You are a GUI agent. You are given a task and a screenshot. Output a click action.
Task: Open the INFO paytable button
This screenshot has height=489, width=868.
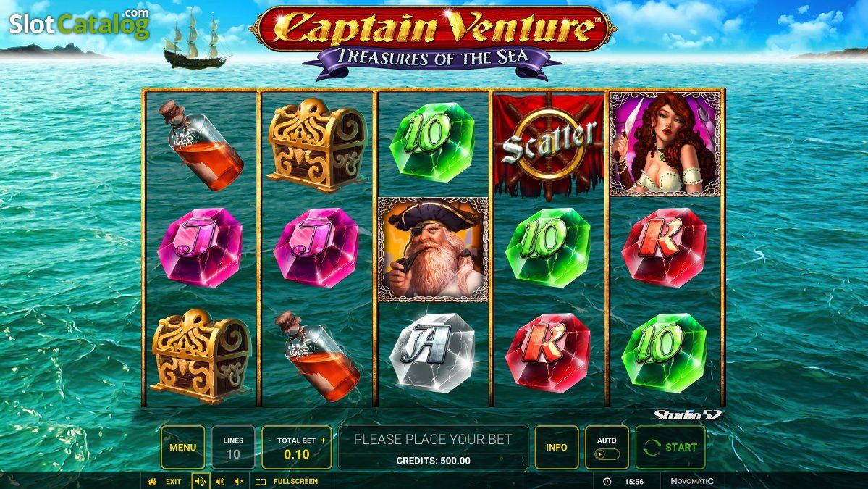[x=556, y=447]
